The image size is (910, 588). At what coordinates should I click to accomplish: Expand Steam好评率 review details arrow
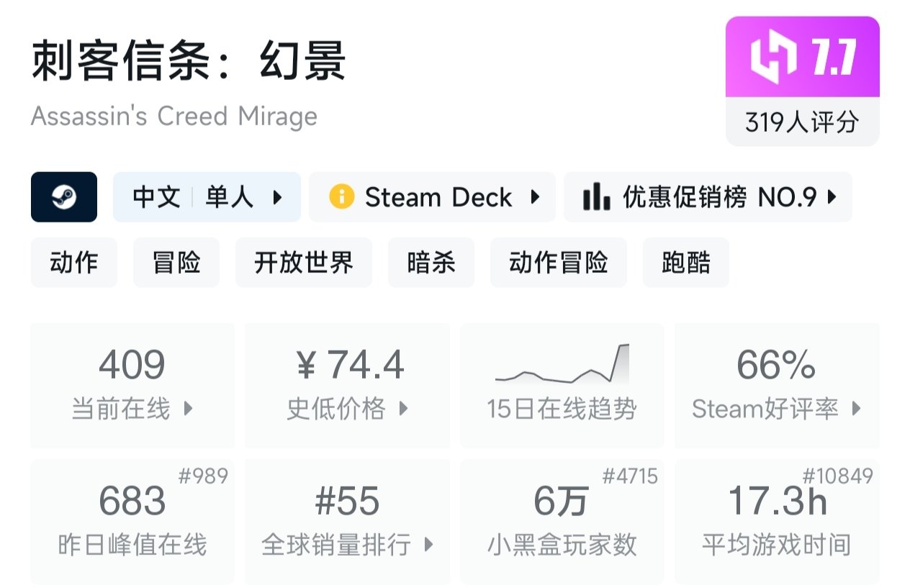(x=856, y=409)
